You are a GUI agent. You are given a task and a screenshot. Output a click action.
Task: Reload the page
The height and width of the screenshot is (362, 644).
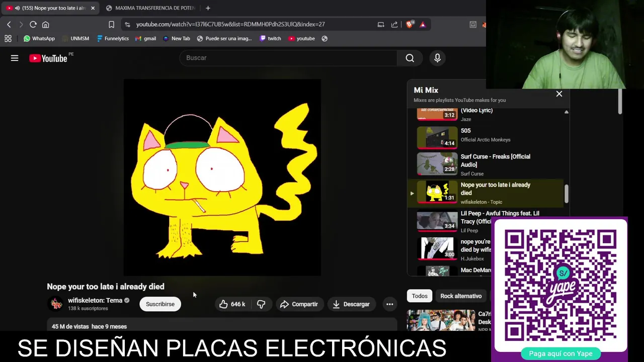click(33, 24)
